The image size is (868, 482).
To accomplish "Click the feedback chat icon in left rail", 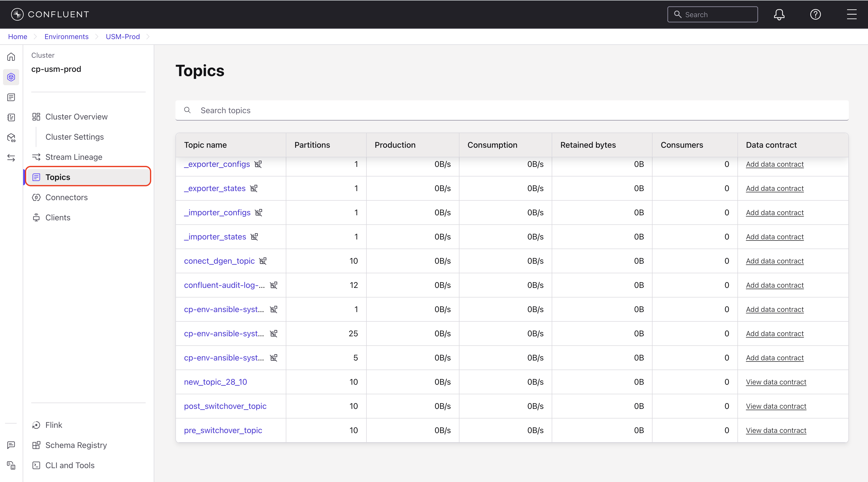I will 11,445.
